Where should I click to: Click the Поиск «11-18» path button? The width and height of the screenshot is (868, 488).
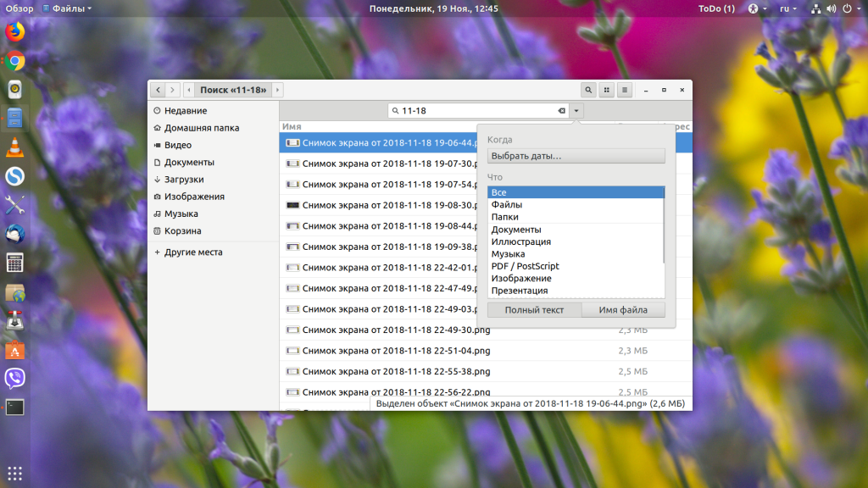pyautogui.click(x=233, y=90)
